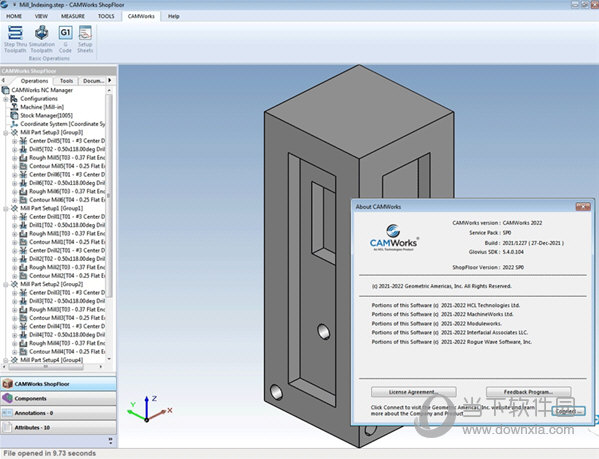Expand the Contour Mill2 operation

tap(15, 276)
